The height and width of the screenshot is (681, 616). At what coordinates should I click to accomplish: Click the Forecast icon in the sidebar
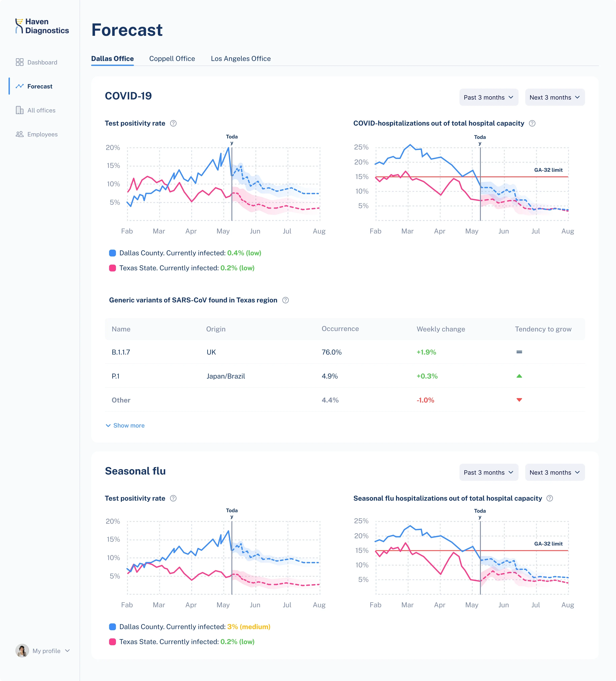click(x=20, y=86)
